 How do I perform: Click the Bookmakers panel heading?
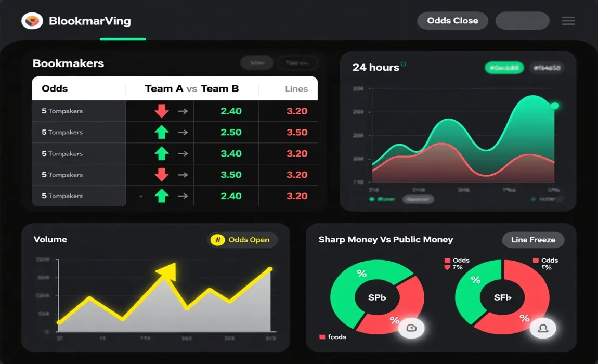tap(68, 63)
